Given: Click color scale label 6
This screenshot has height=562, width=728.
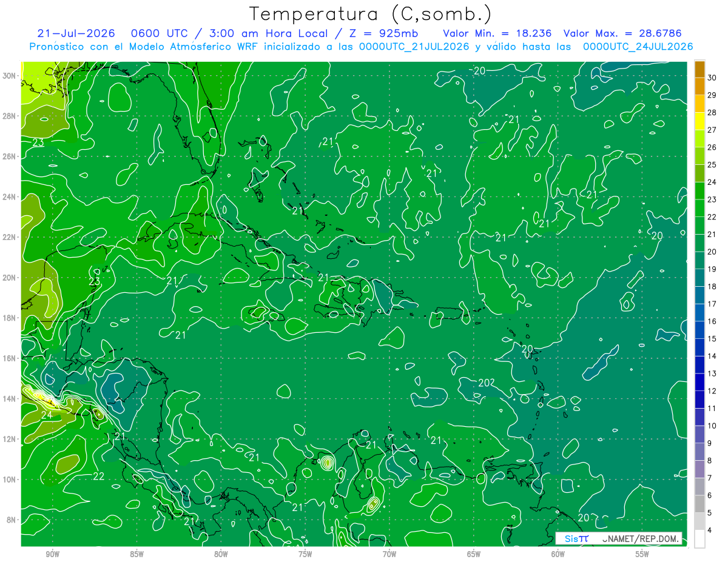Looking at the screenshot, I should 710,495.
